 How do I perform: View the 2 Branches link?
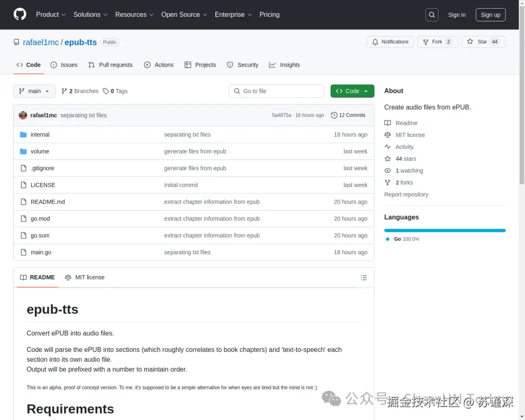(x=80, y=91)
